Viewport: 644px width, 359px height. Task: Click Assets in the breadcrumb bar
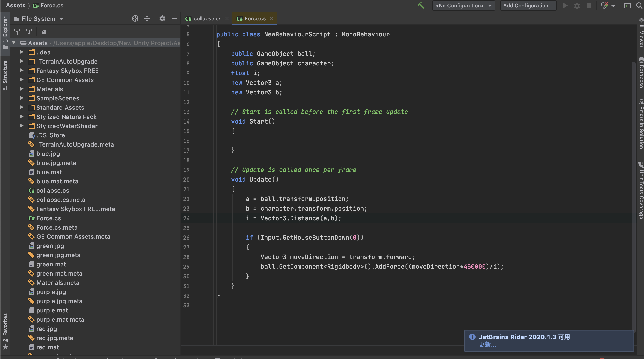pos(15,6)
